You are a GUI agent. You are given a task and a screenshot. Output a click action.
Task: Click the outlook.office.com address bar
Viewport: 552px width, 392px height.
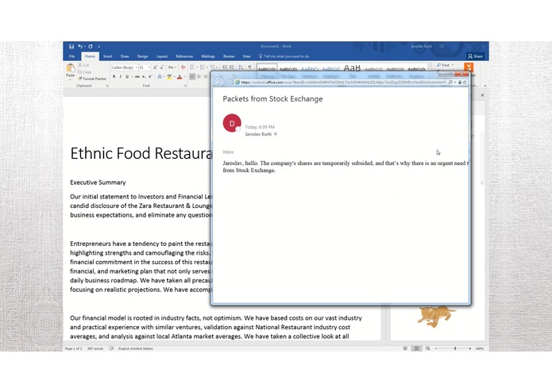pyautogui.click(x=342, y=83)
